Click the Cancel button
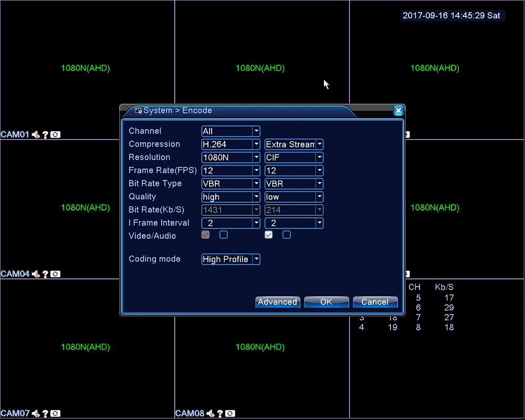 pos(375,302)
